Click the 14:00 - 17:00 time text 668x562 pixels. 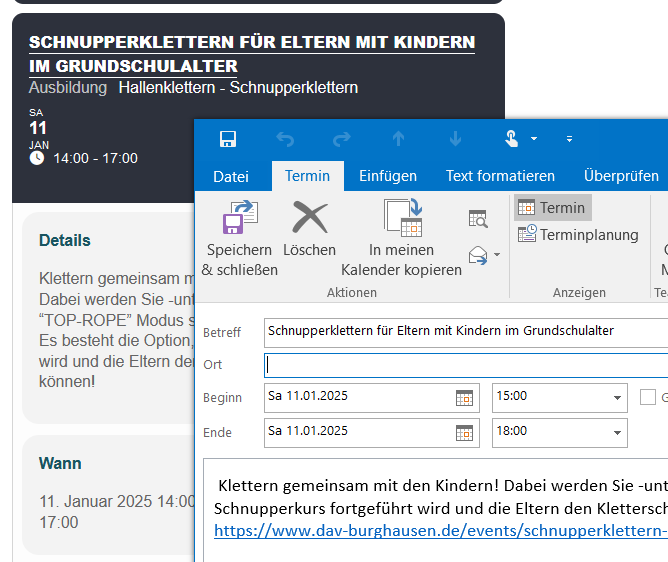click(x=95, y=159)
